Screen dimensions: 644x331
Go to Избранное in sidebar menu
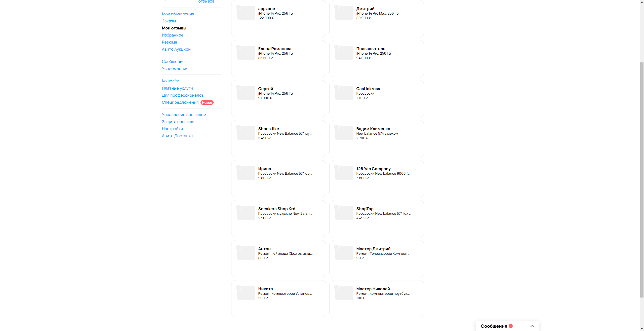coord(173,35)
